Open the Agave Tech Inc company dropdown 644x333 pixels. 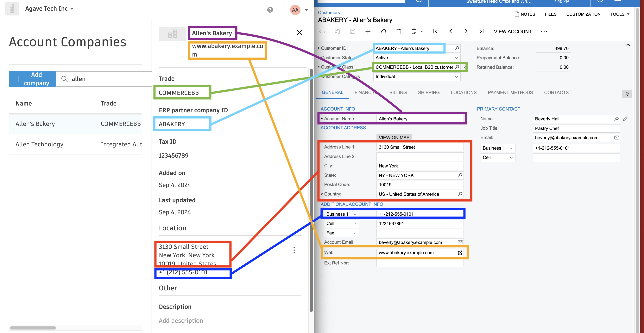(x=49, y=9)
